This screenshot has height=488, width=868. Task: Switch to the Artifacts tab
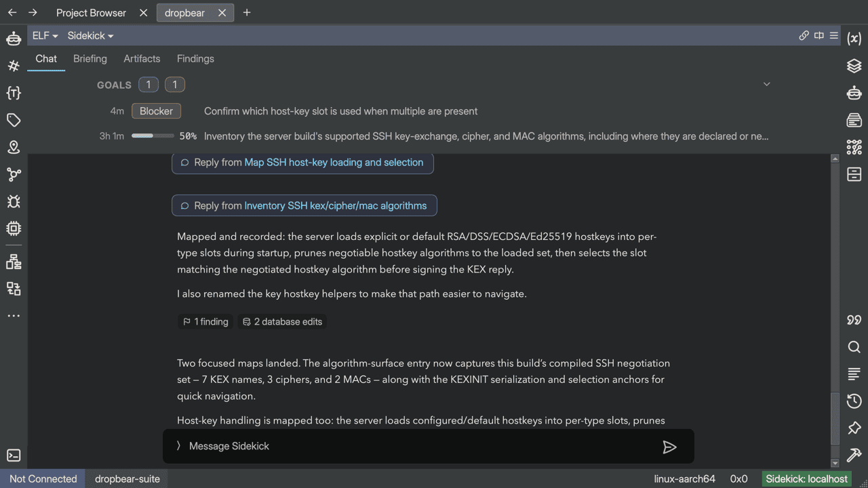(142, 59)
